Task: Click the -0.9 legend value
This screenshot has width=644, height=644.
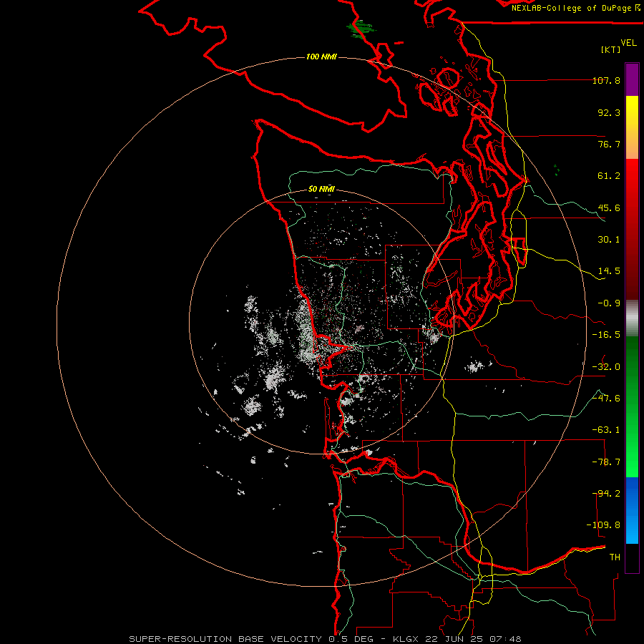Action: (x=609, y=303)
